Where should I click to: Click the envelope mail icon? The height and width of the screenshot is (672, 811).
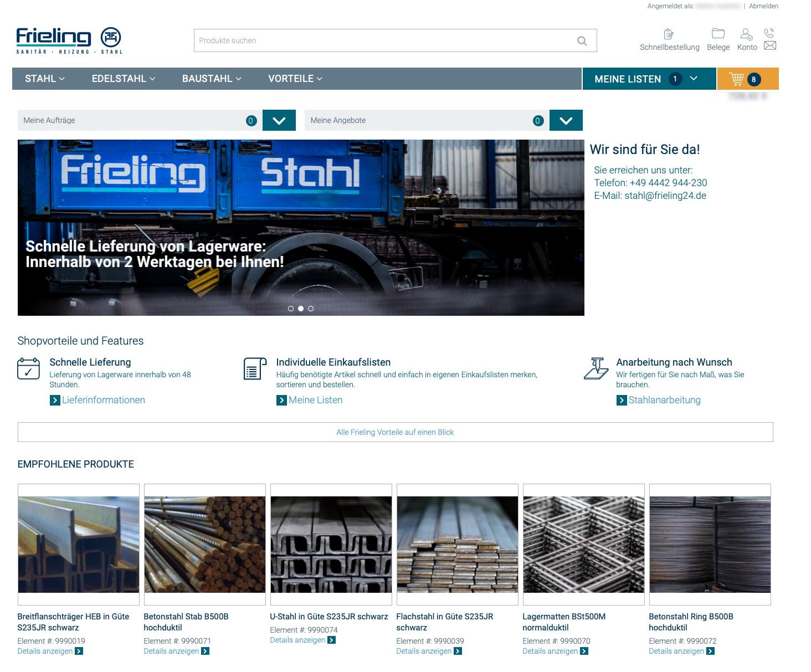(770, 45)
